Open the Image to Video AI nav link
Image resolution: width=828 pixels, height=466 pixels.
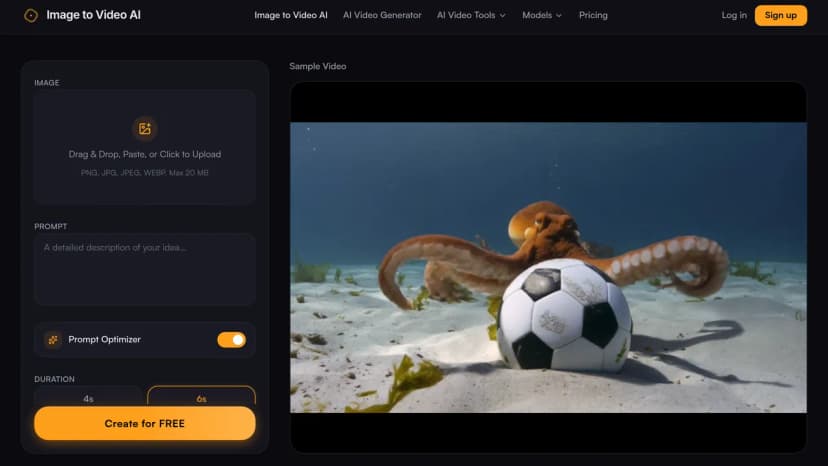(x=291, y=15)
